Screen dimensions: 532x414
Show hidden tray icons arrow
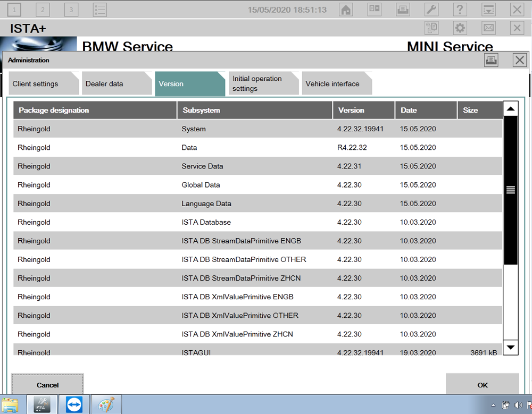pos(493,405)
